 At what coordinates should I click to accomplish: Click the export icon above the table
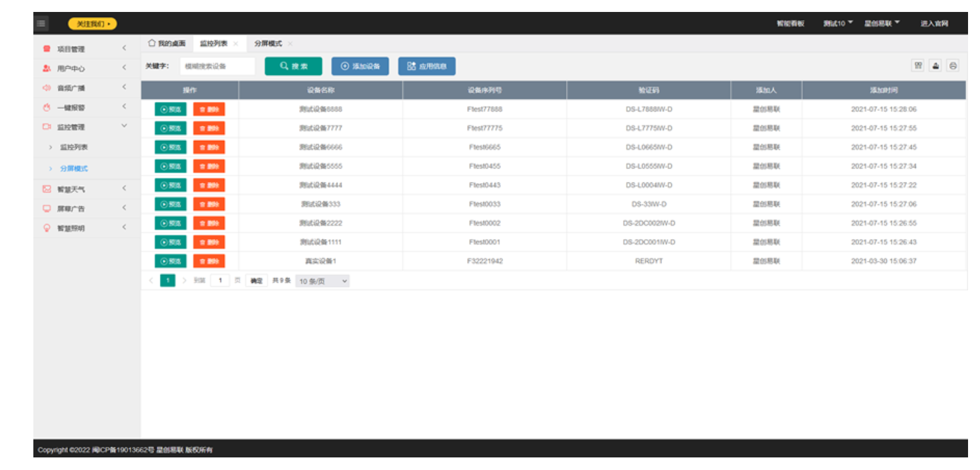(x=935, y=66)
